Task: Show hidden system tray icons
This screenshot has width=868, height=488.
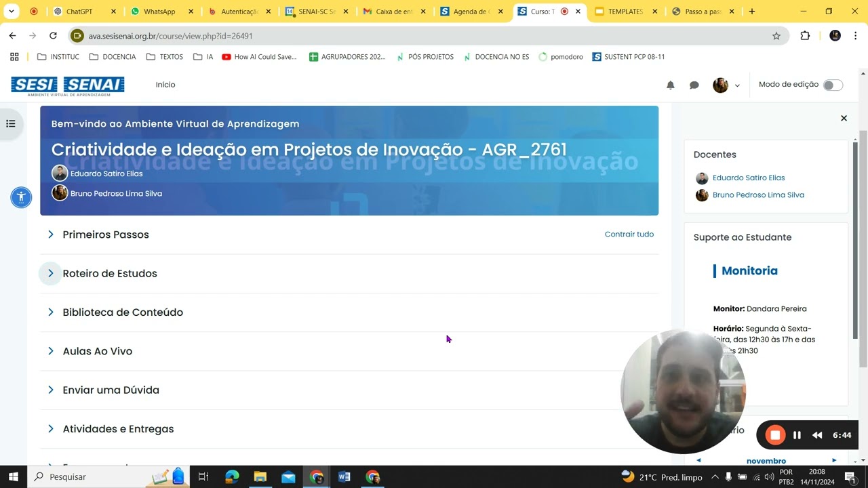Action: point(714,477)
